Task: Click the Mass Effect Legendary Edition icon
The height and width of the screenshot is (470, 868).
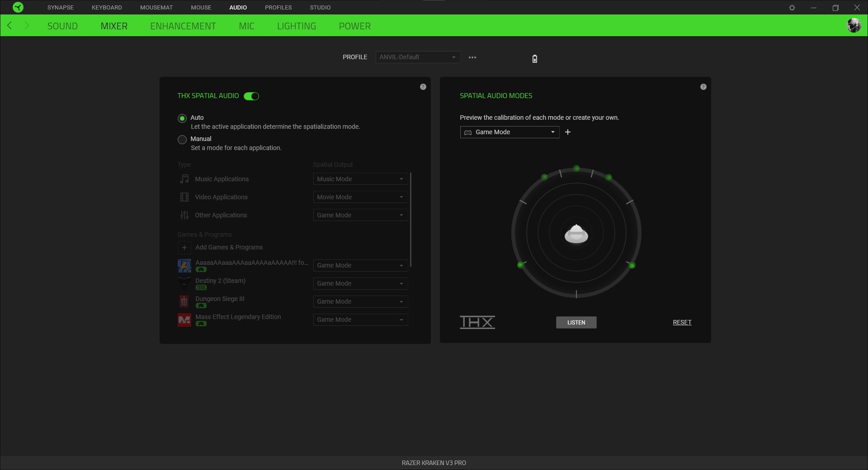Action: [x=184, y=320]
